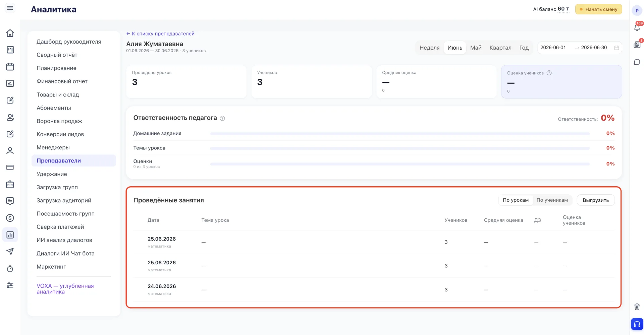Go to Менеджеры menu item
This screenshot has height=335, width=644.
(x=53, y=147)
